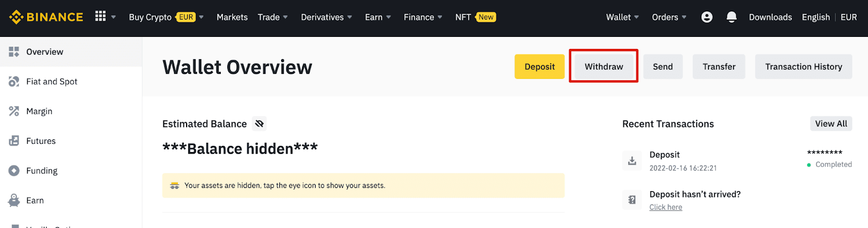
Task: Switch currency by clicking EUR in the header
Action: [848, 17]
